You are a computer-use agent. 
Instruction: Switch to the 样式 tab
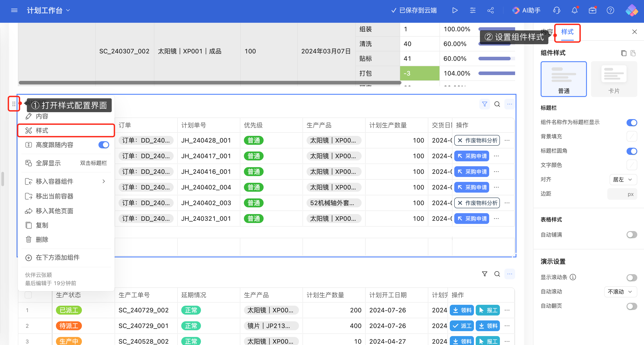click(x=567, y=32)
